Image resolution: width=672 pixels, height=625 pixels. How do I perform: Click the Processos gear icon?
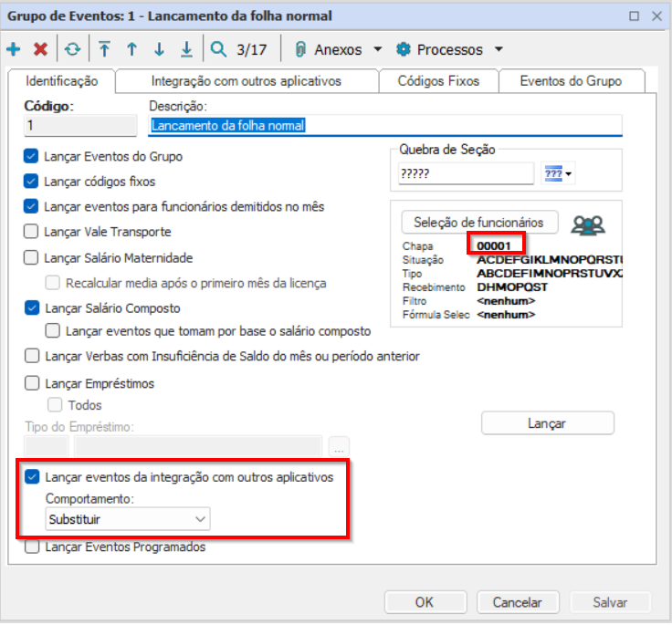click(x=404, y=49)
